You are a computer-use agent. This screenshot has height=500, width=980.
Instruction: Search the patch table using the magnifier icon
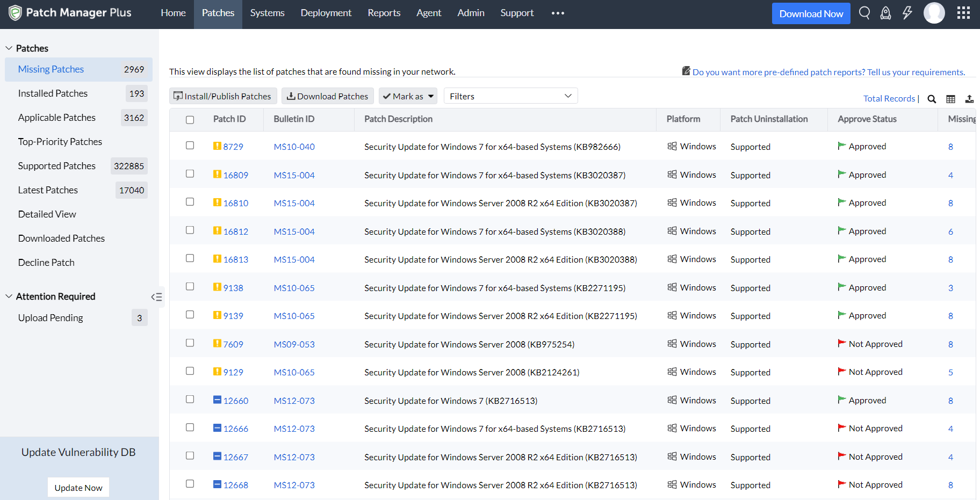(x=932, y=99)
